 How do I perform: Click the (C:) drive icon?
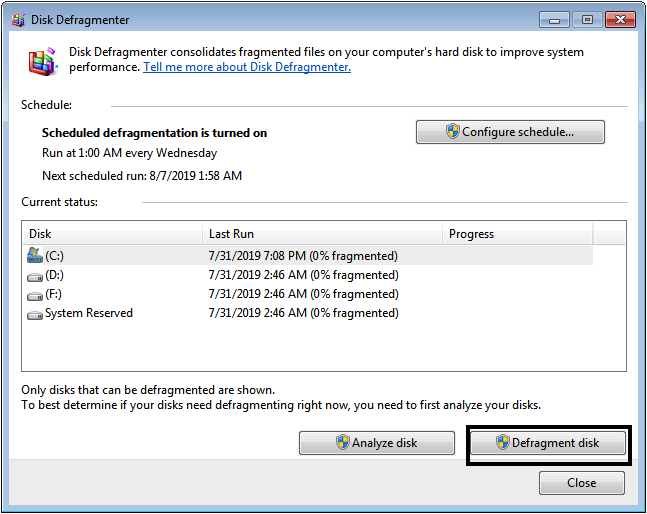tap(36, 256)
